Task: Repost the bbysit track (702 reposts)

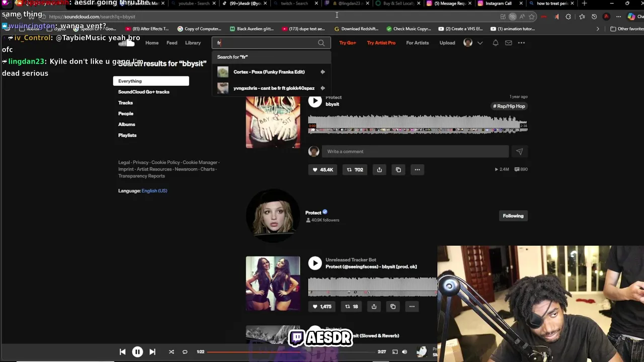Action: click(355, 169)
